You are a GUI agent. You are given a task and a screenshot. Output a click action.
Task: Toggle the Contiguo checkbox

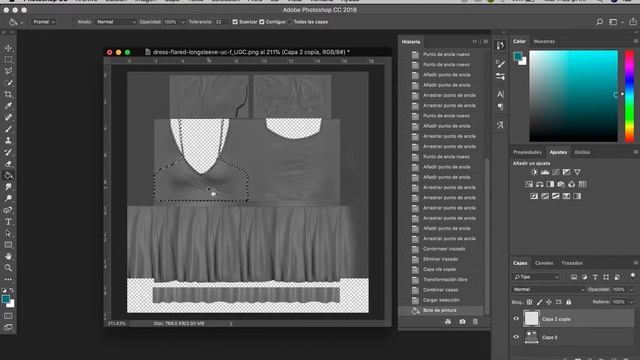262,22
